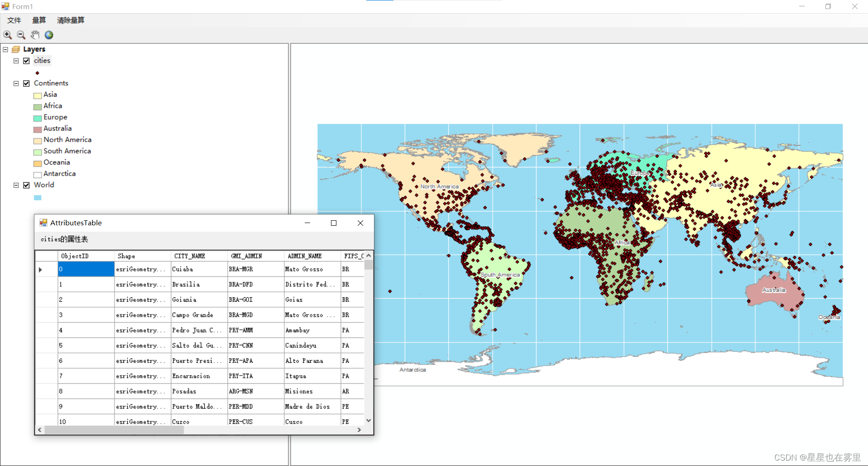Select the Continents layer name

click(51, 83)
